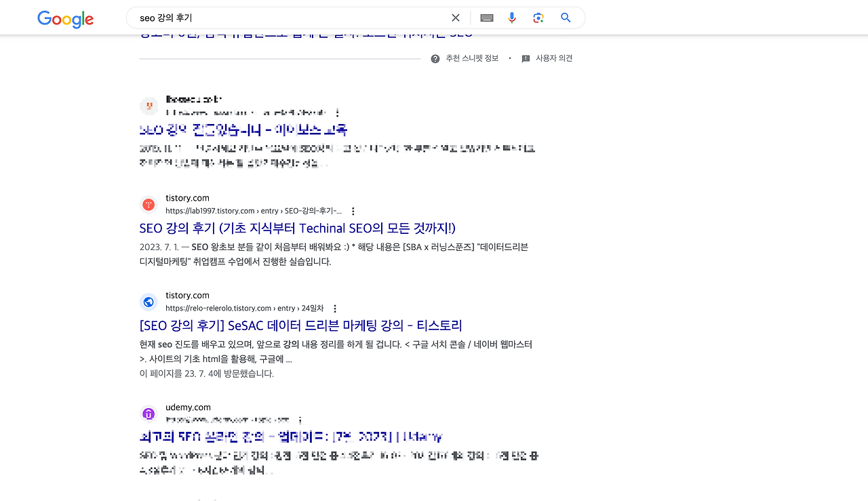Click the udemy.com site favicon
868x501 pixels.
149,413
